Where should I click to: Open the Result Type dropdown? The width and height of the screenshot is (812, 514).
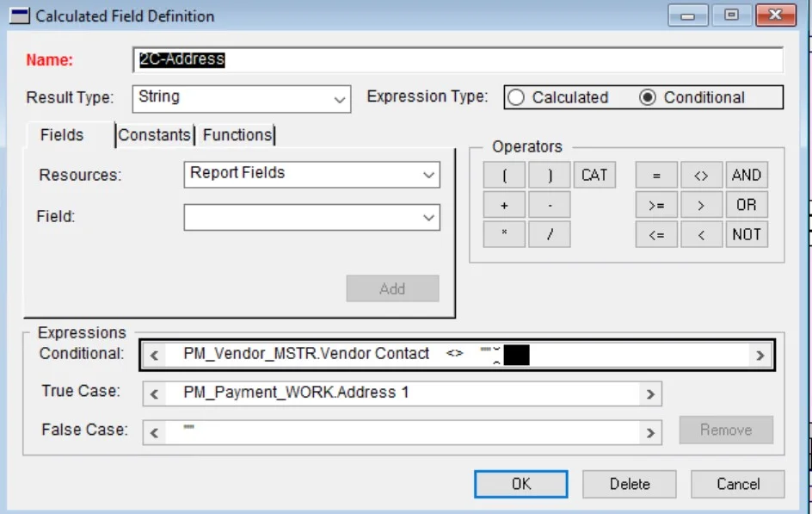tap(242, 99)
